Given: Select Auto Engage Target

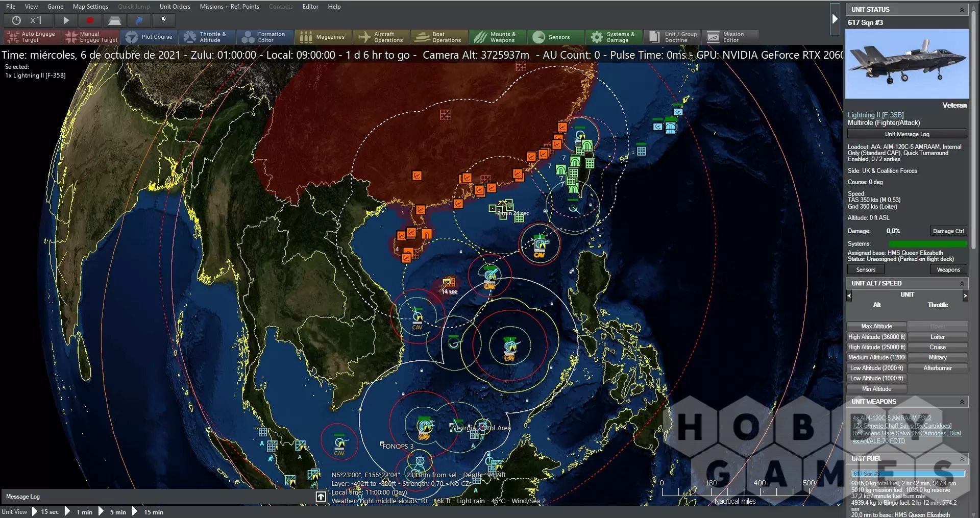Looking at the screenshot, I should pos(32,37).
